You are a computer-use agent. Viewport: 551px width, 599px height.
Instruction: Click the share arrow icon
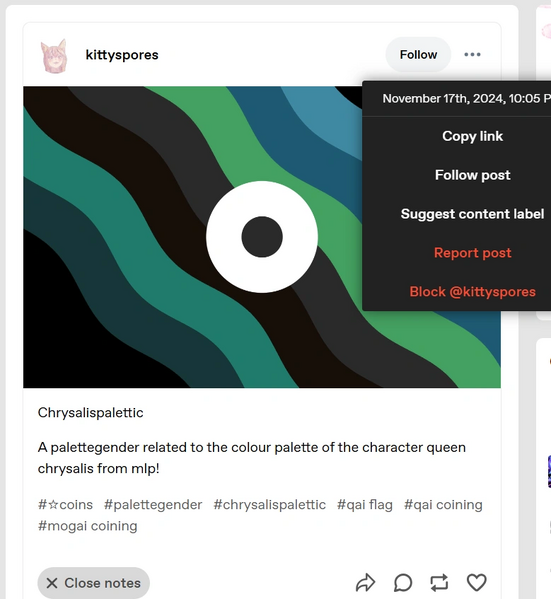(x=365, y=583)
